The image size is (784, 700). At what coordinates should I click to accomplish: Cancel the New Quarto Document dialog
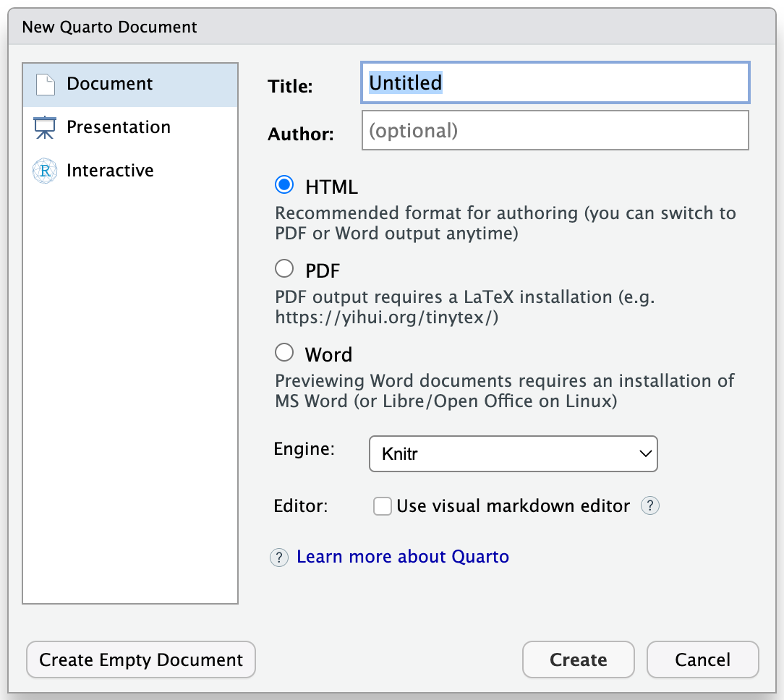(702, 660)
